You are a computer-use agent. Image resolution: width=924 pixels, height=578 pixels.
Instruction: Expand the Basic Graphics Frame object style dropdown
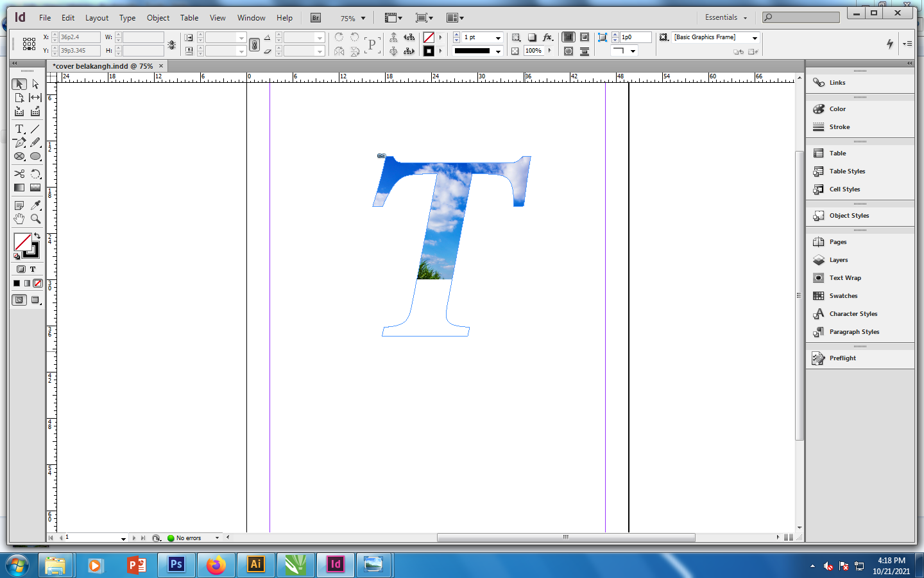(x=755, y=38)
